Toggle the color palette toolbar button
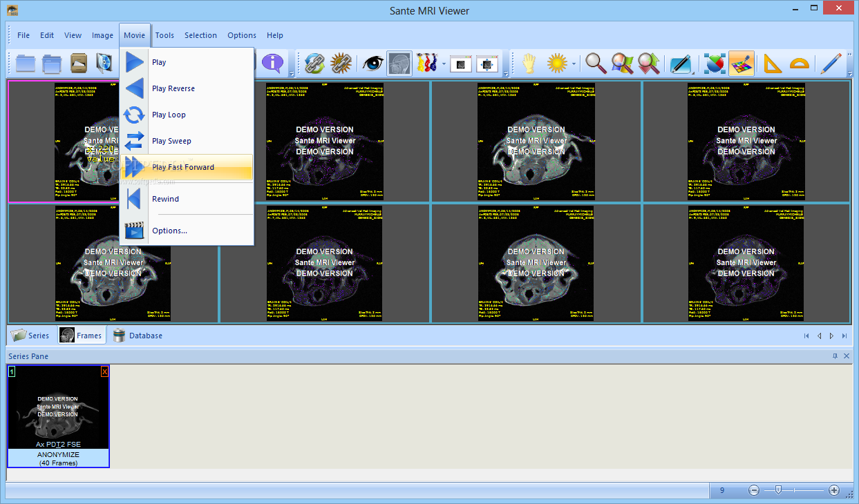The height and width of the screenshot is (504, 859). tap(742, 64)
